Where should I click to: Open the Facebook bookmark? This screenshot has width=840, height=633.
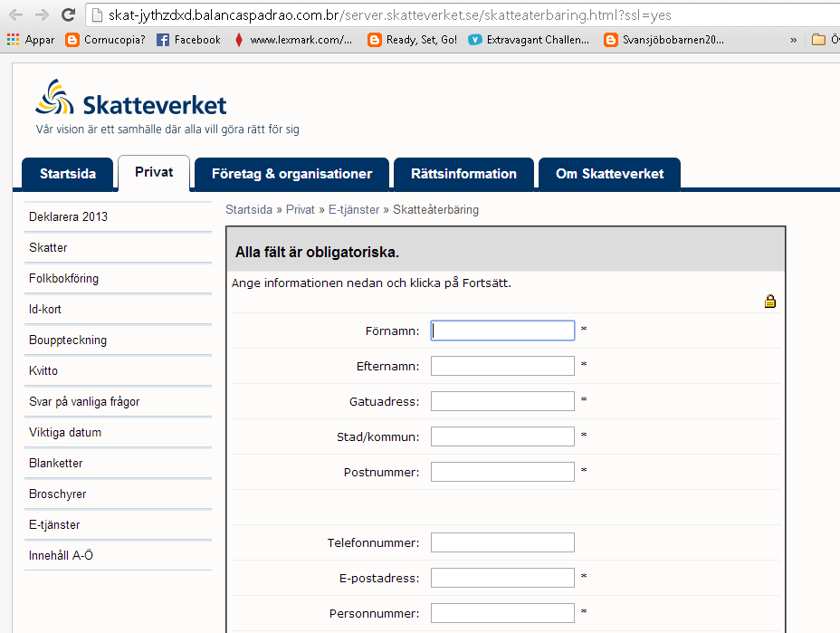click(x=188, y=40)
